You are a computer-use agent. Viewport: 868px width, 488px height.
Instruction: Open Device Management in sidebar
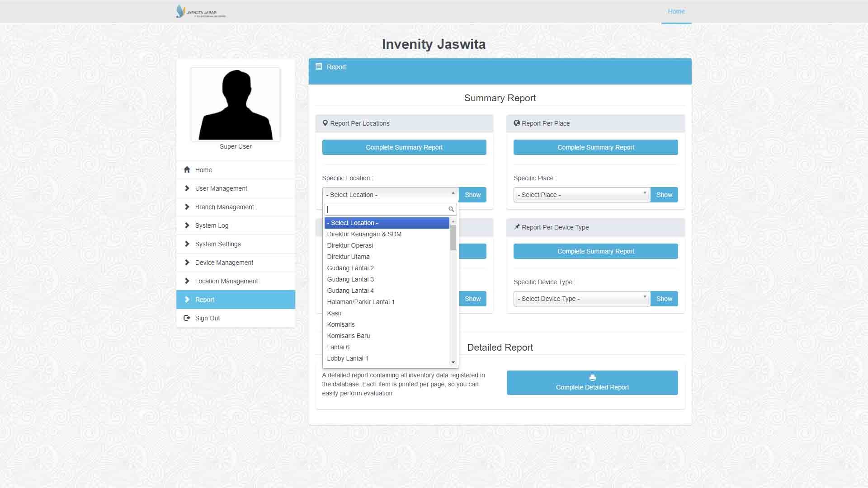(224, 263)
